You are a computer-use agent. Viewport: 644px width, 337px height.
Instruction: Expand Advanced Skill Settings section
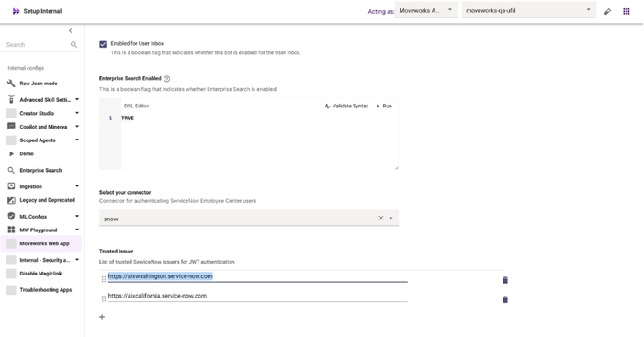tap(77, 99)
